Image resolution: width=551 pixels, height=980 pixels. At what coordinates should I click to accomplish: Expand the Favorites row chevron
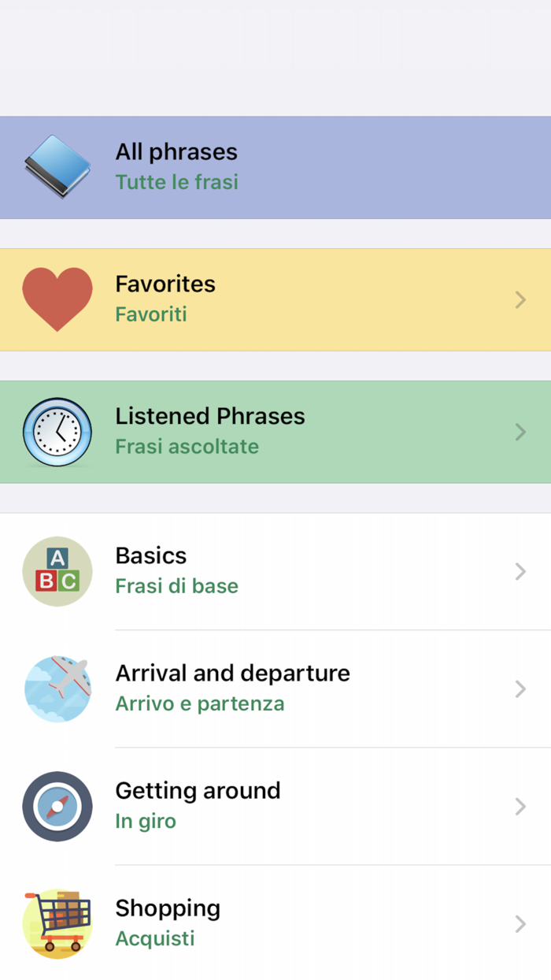coord(520,299)
